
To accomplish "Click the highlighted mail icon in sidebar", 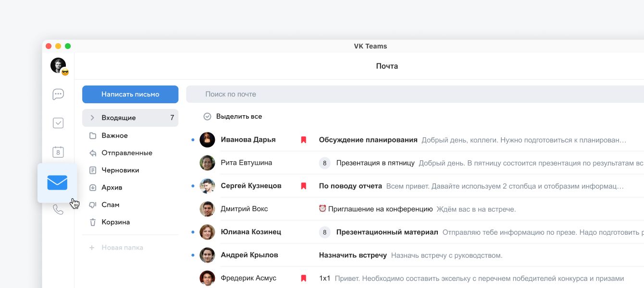I will 57,183.
